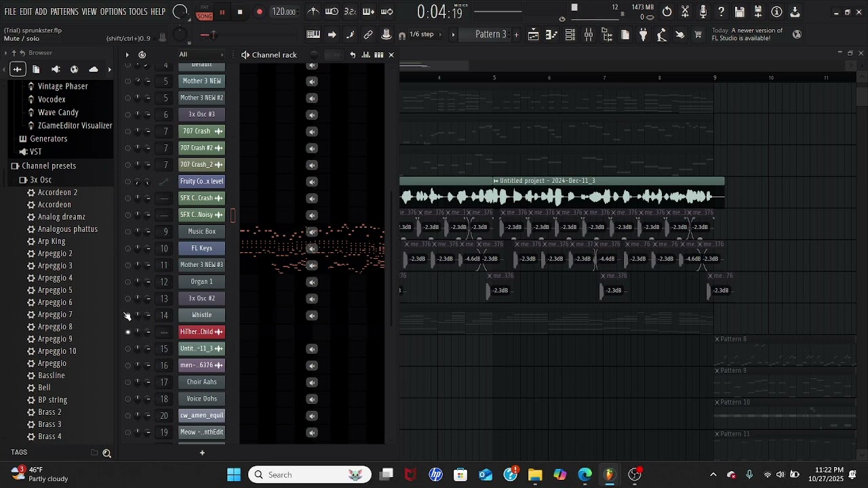Open the All channel filter dropdown

pyautogui.click(x=201, y=55)
